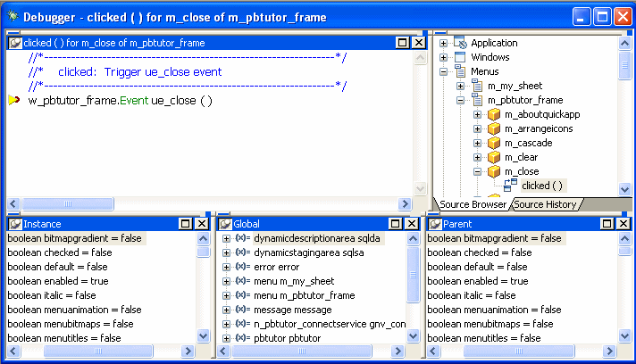Click Instance pane scroll down arrow
636x364 pixels.
(203, 335)
